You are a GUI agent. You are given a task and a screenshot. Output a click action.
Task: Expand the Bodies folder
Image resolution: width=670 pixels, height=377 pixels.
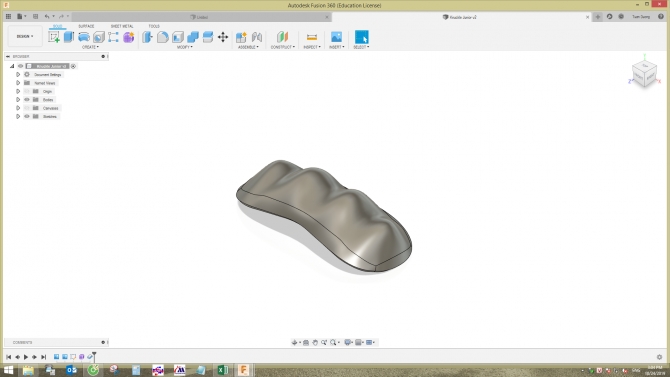[x=18, y=100]
